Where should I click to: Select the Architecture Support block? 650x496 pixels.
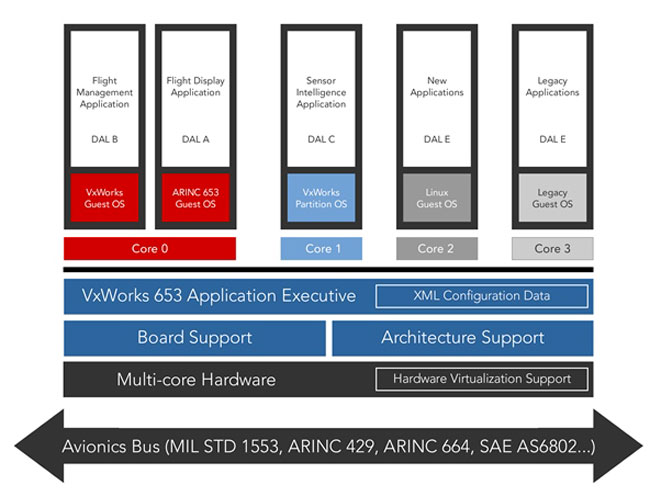[x=462, y=338]
